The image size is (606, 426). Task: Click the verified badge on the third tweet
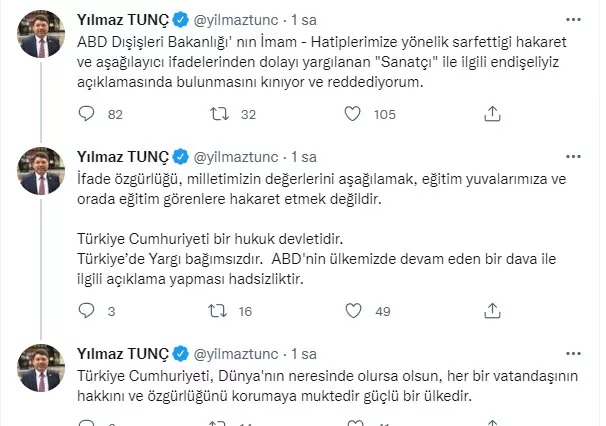(181, 352)
